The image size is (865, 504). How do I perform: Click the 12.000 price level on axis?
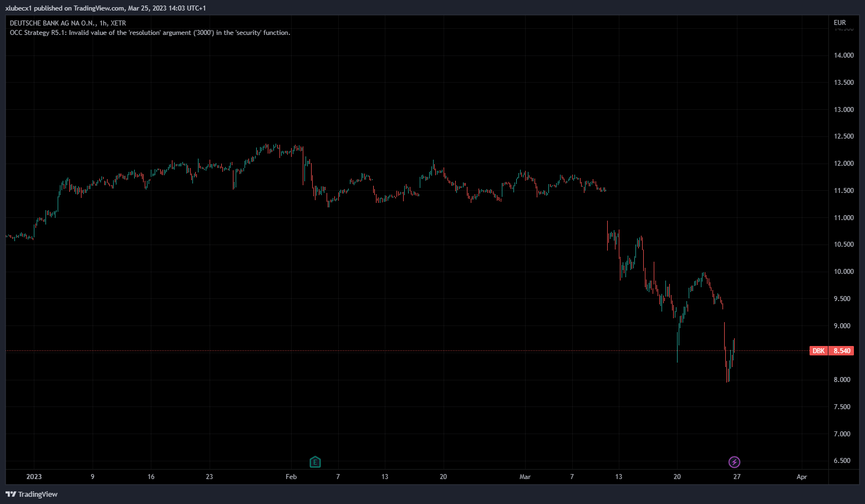(843, 164)
